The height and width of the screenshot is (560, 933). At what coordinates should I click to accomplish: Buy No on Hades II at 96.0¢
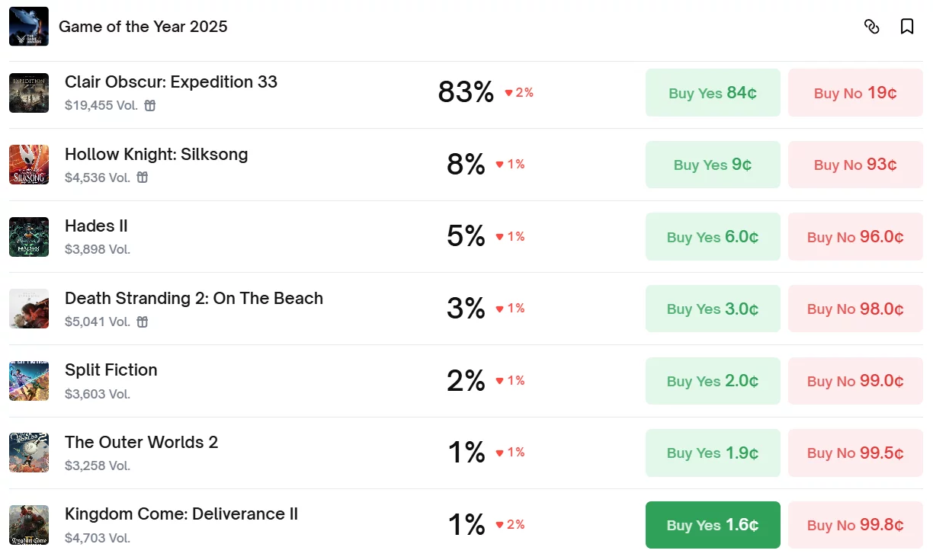click(x=855, y=237)
